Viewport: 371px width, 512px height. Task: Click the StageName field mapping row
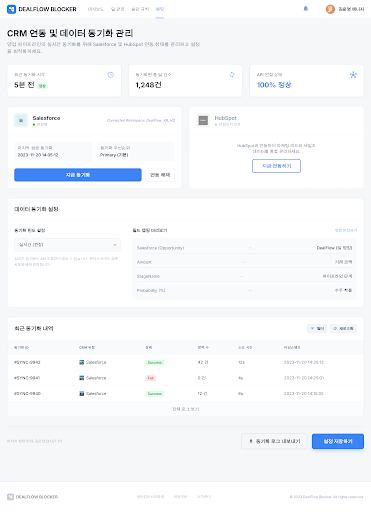[244, 276]
